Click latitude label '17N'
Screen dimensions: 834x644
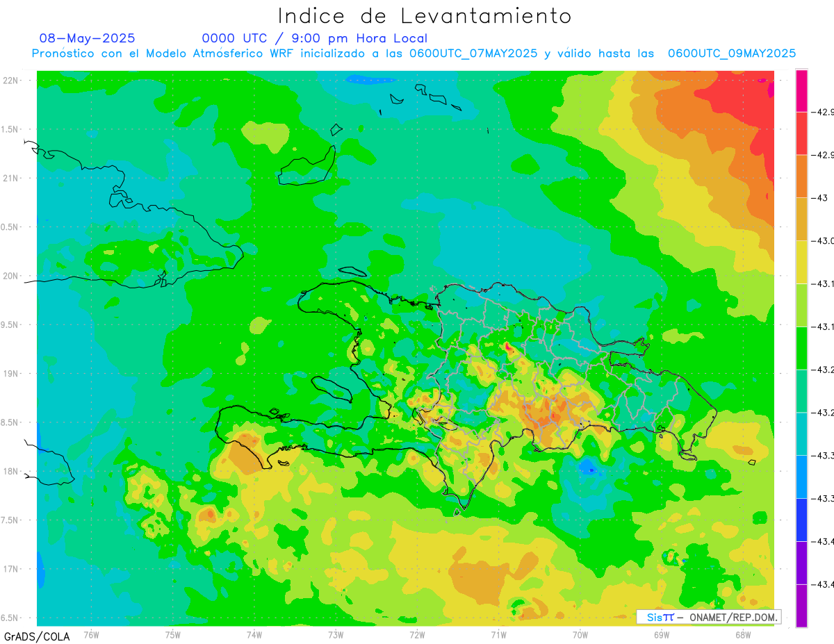pos(12,569)
